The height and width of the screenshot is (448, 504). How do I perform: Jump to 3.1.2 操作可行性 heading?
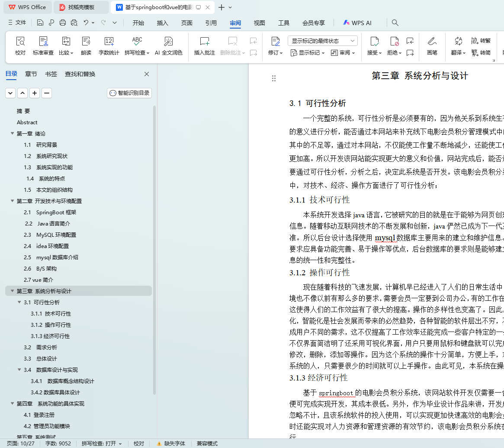pos(51,325)
